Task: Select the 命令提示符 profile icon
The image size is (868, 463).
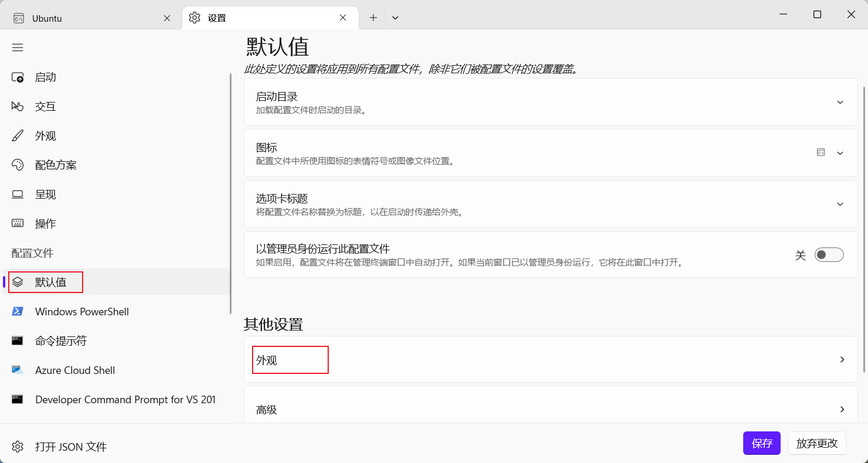Action: point(17,341)
